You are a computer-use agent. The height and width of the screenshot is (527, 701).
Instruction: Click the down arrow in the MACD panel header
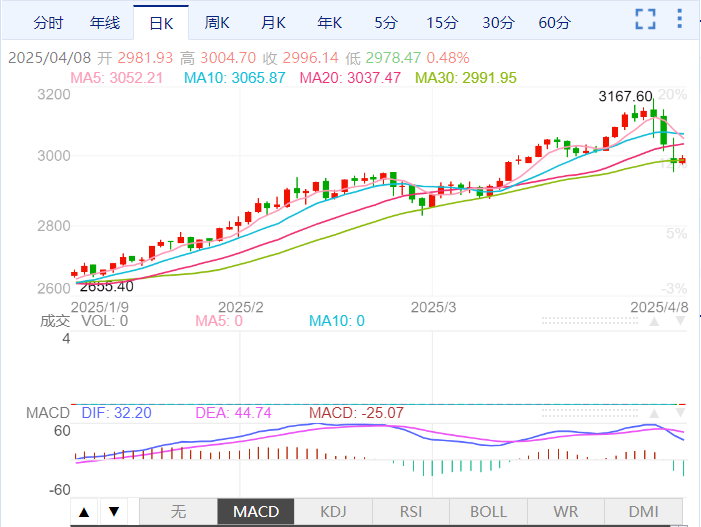[680, 413]
